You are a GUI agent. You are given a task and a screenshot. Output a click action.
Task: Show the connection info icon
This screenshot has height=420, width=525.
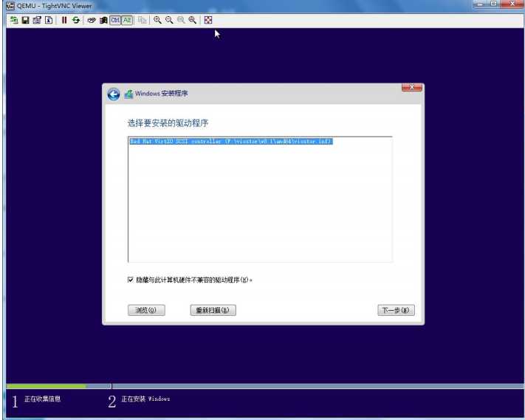pyautogui.click(x=49, y=20)
